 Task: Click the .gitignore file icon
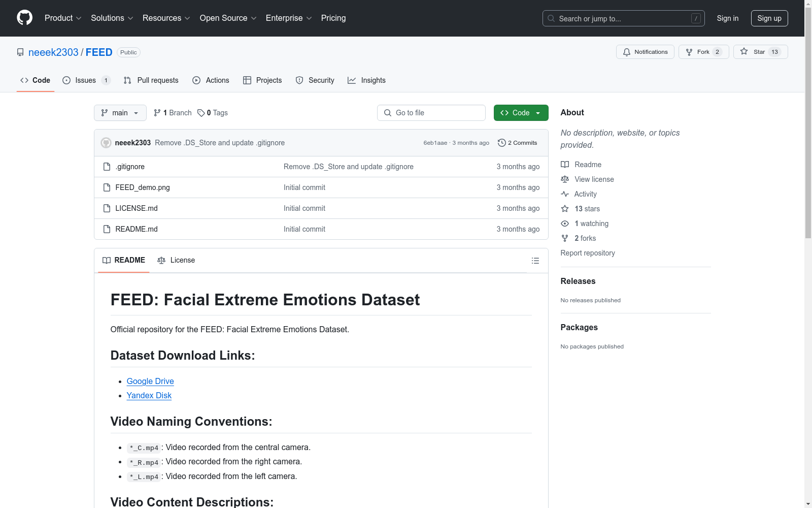107,167
